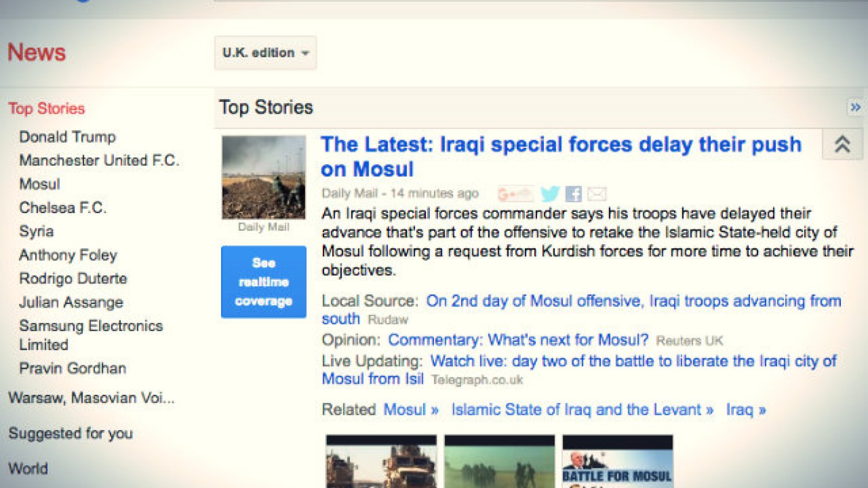Click double-arrow icon in Top Stories header
This screenshot has height=488, width=868.
(x=855, y=107)
